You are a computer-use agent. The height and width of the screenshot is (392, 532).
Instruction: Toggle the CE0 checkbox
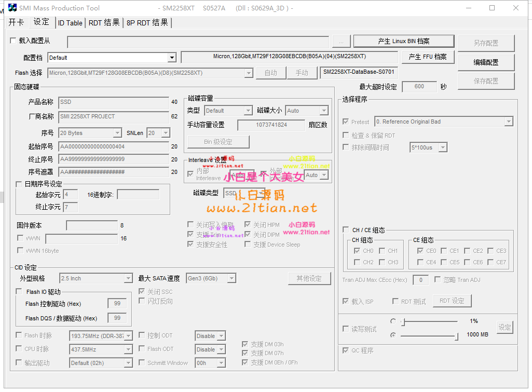tap(420, 251)
